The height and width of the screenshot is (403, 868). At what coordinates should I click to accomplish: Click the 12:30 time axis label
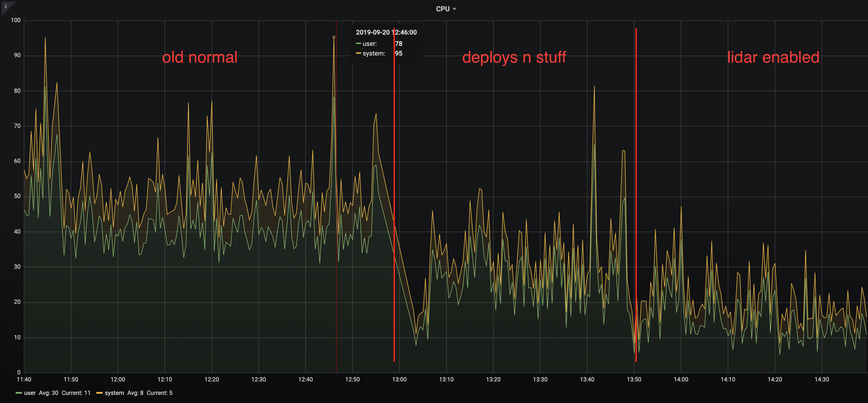tap(258, 380)
